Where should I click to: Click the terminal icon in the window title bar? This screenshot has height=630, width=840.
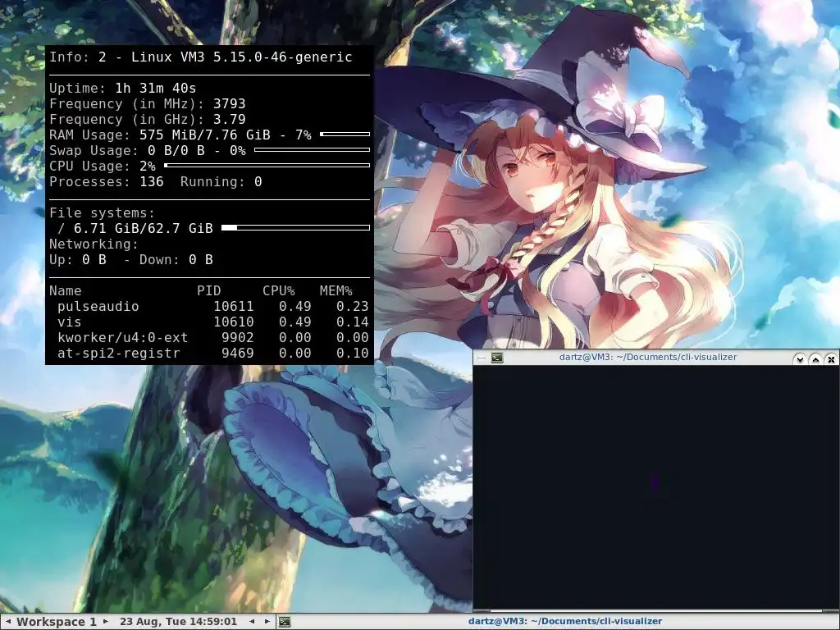tap(497, 358)
